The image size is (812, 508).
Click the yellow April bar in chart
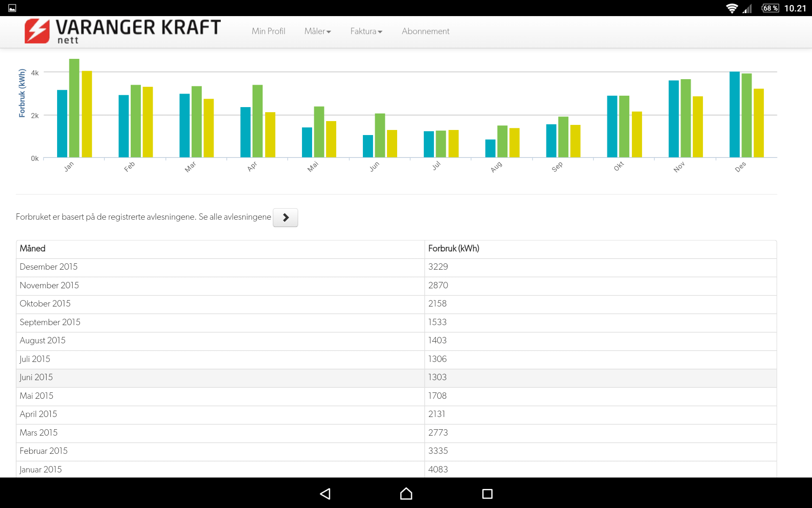[270, 135]
